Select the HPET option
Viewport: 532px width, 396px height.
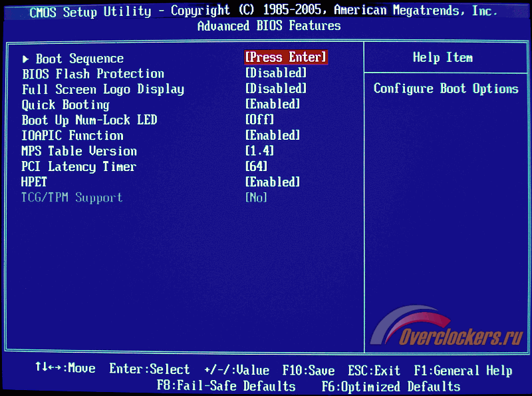click(34, 182)
